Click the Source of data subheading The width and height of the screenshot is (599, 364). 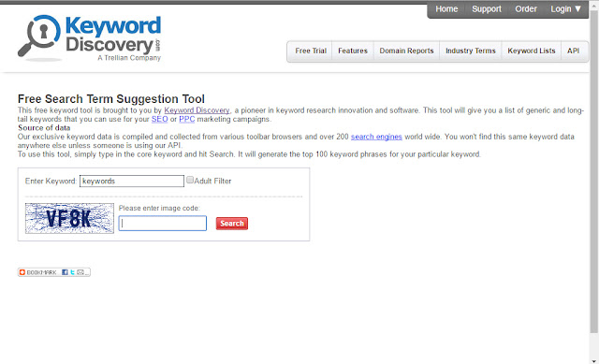[x=44, y=128]
